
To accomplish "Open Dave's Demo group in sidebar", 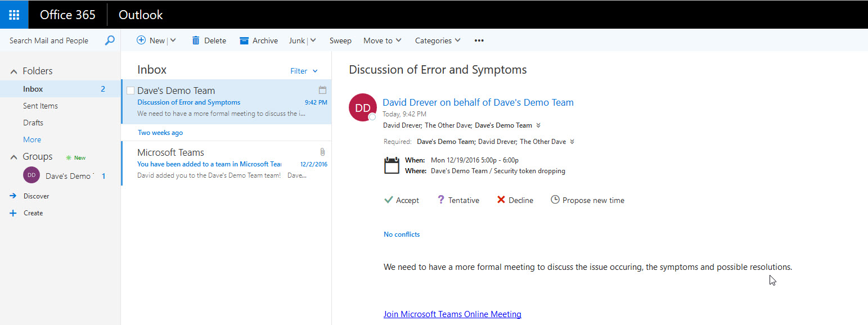I will tap(60, 176).
